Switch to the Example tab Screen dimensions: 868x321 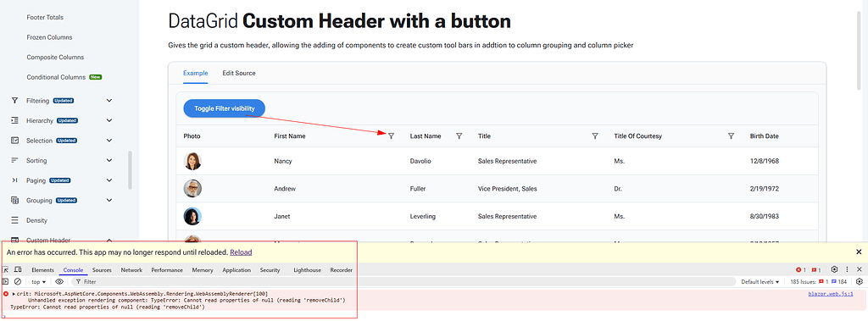pos(196,73)
